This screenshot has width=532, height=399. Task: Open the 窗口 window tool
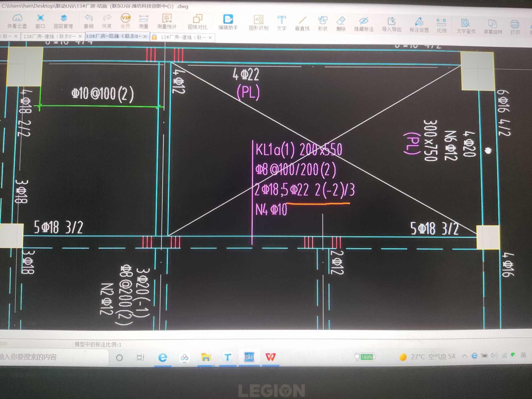coord(40,21)
